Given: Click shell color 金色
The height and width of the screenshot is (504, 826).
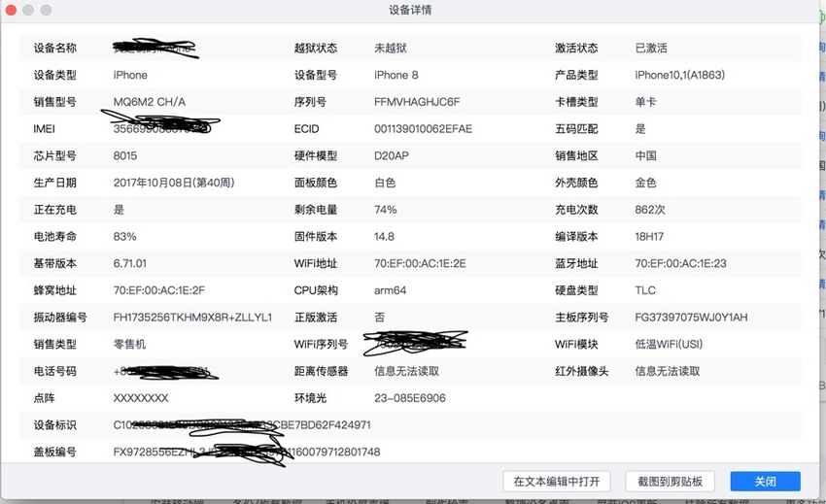Looking at the screenshot, I should point(645,183).
